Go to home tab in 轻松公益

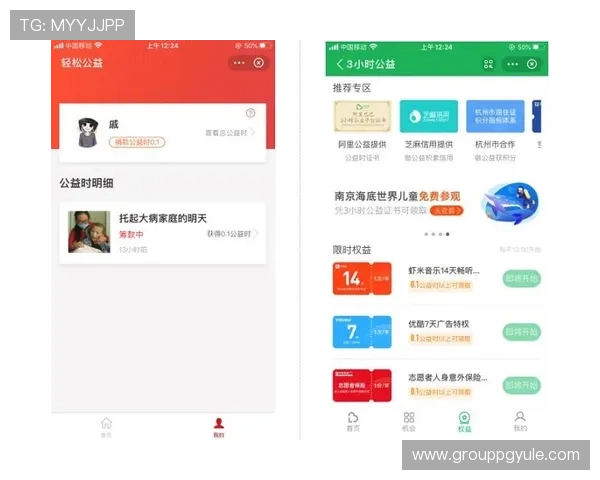pyautogui.click(x=106, y=427)
